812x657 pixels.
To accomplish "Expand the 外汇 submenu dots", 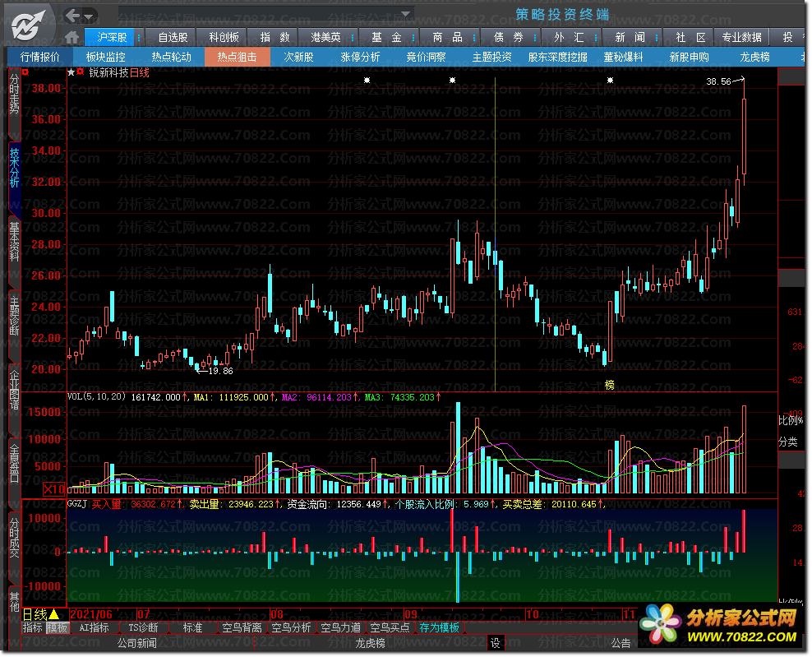I will coord(596,38).
